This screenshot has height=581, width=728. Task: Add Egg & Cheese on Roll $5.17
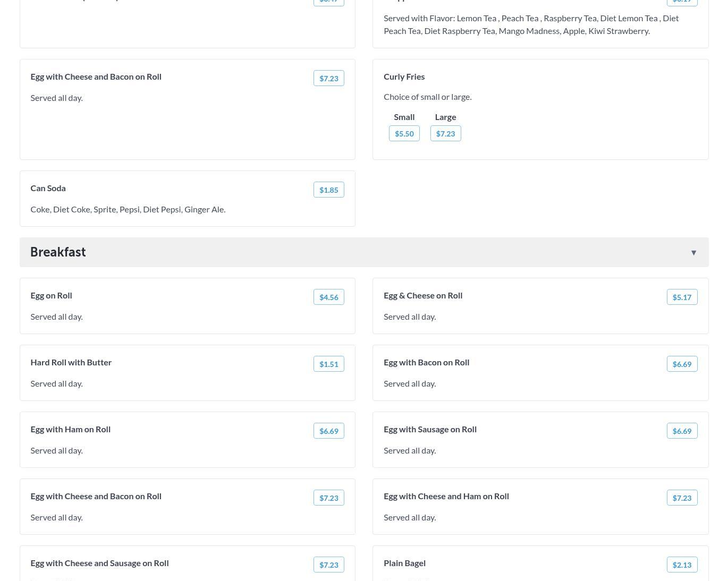682,297
